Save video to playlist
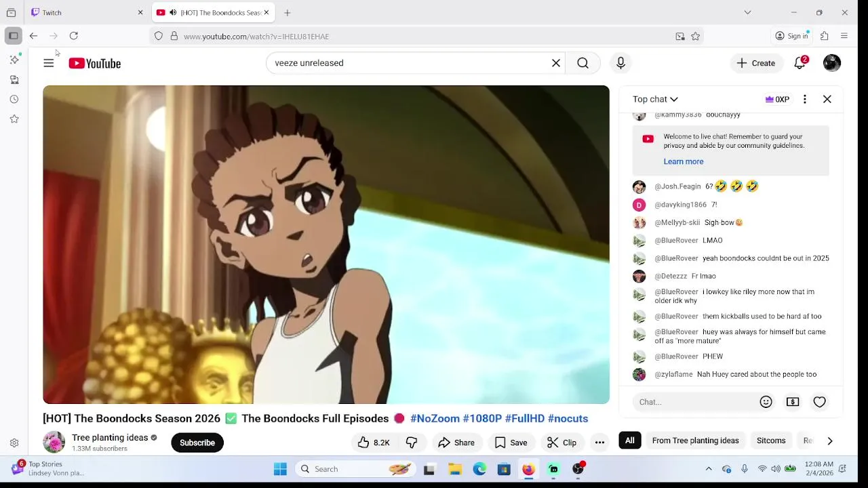This screenshot has width=868, height=488. [x=511, y=443]
